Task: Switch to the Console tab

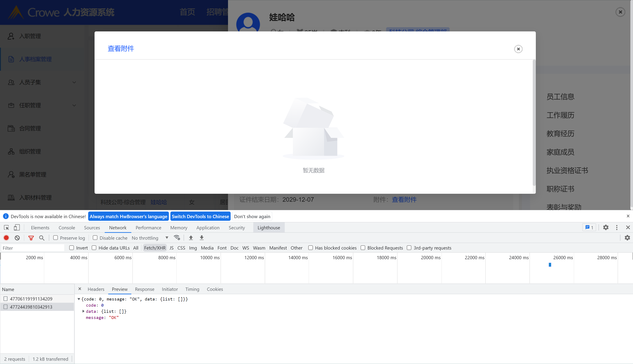Action: point(67,228)
